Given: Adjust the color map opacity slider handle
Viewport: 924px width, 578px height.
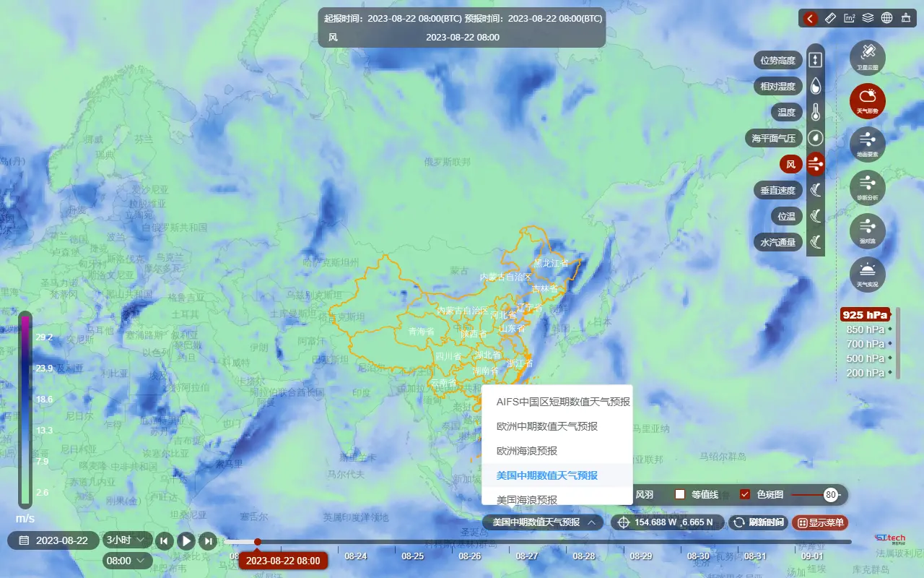Looking at the screenshot, I should 831,495.
